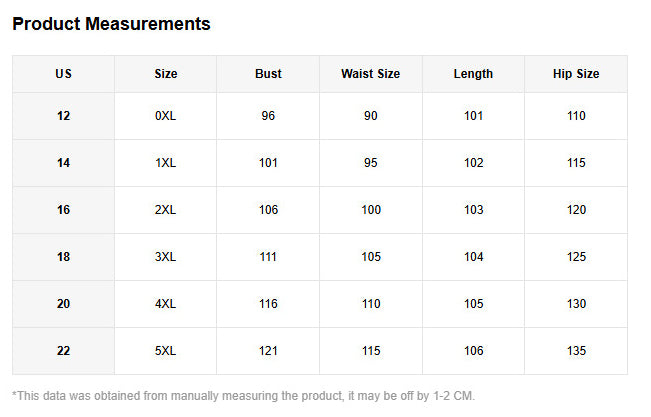Select the 5XL size cell

pyautogui.click(x=166, y=351)
